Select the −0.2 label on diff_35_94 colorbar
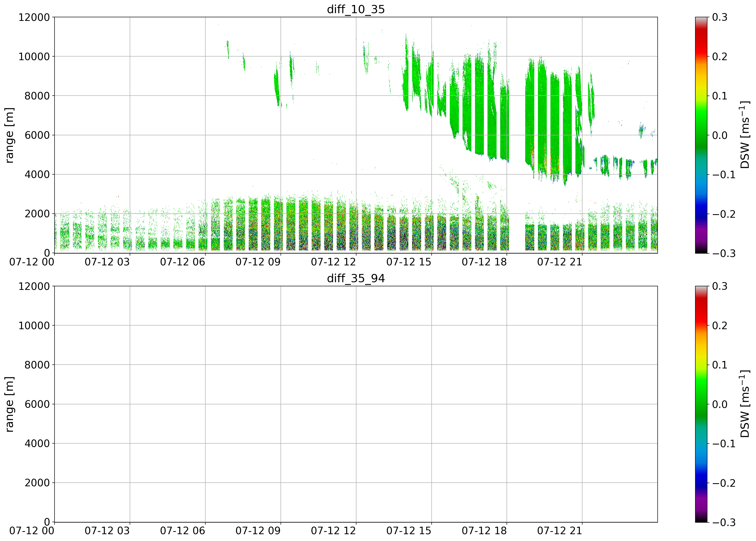756x541 pixels. point(724,483)
